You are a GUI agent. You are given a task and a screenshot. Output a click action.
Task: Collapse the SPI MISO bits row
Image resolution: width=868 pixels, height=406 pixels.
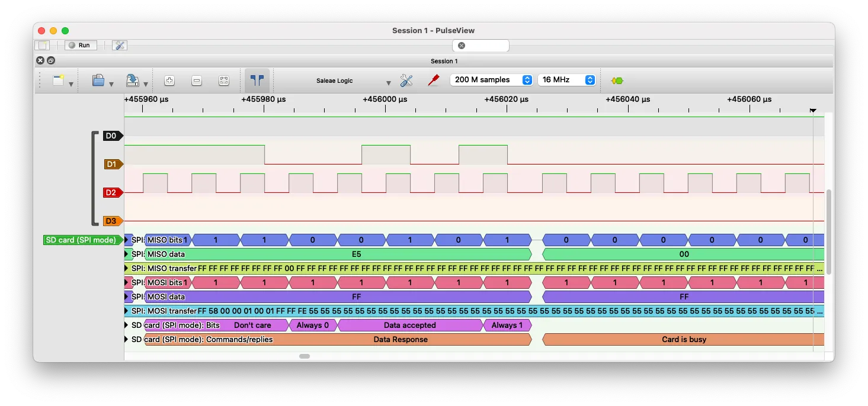coord(127,240)
